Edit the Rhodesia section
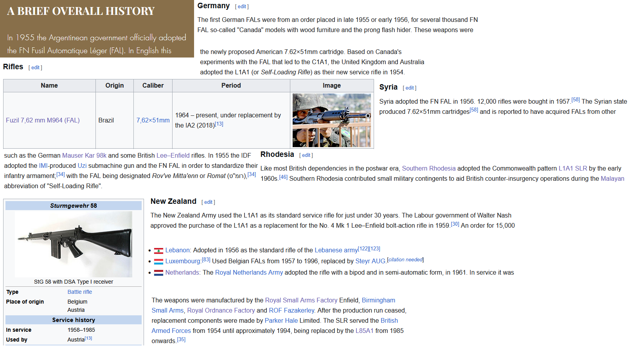Screen dimensions: 644x356 [x=306, y=155]
